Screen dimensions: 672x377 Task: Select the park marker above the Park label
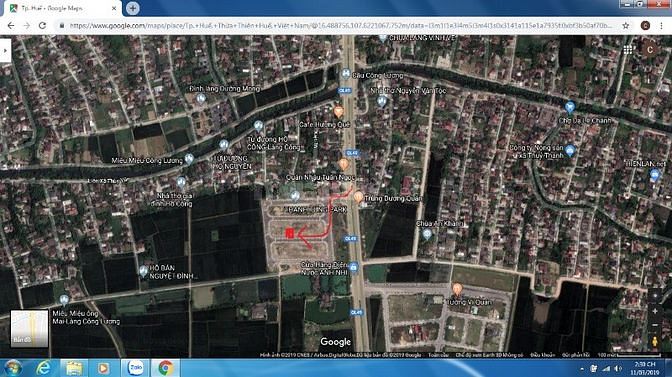pos(295,196)
